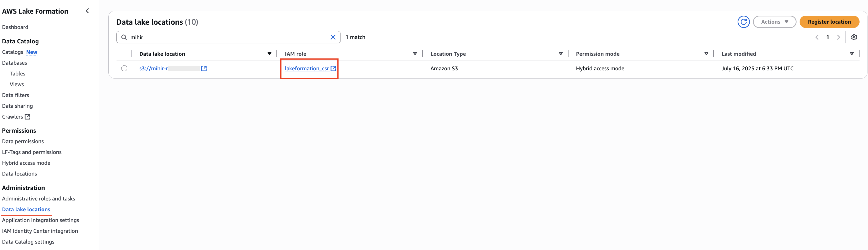
Task: Click the Permission mode column header
Action: pos(597,54)
